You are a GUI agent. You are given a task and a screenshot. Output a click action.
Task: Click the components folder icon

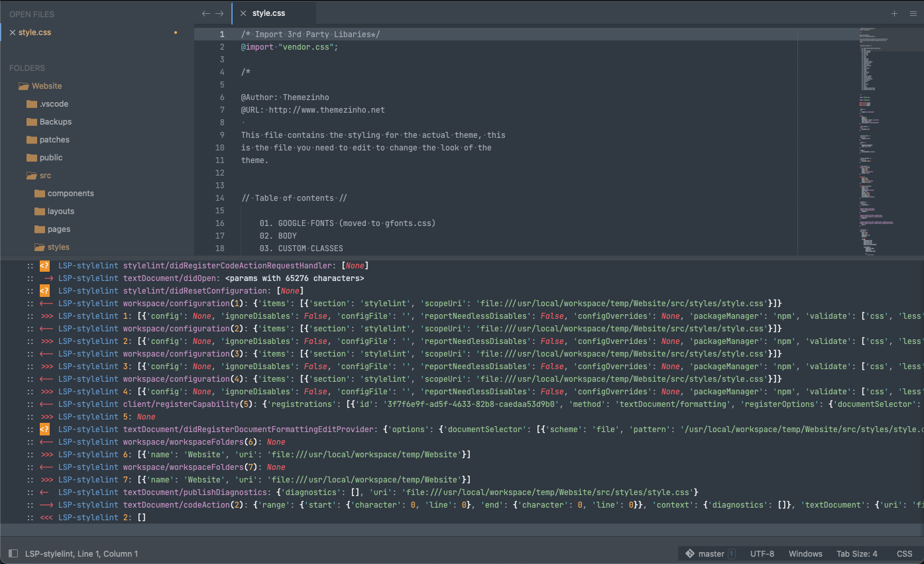point(39,194)
